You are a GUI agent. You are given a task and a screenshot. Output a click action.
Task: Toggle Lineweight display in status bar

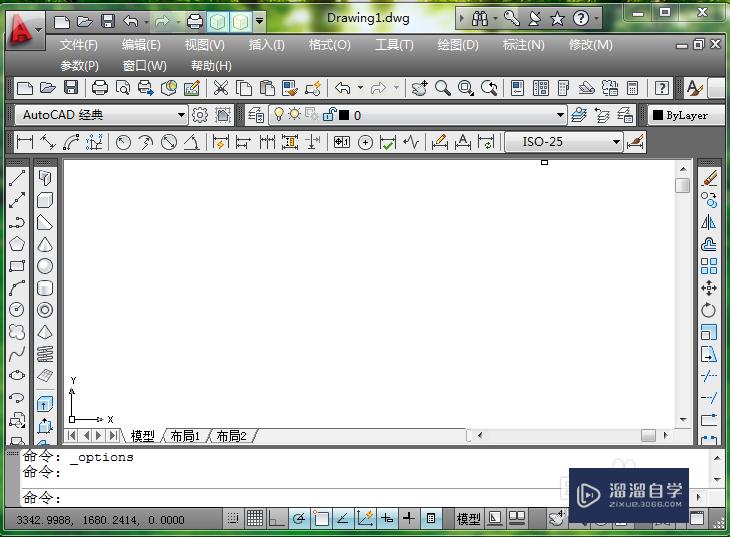point(409,518)
